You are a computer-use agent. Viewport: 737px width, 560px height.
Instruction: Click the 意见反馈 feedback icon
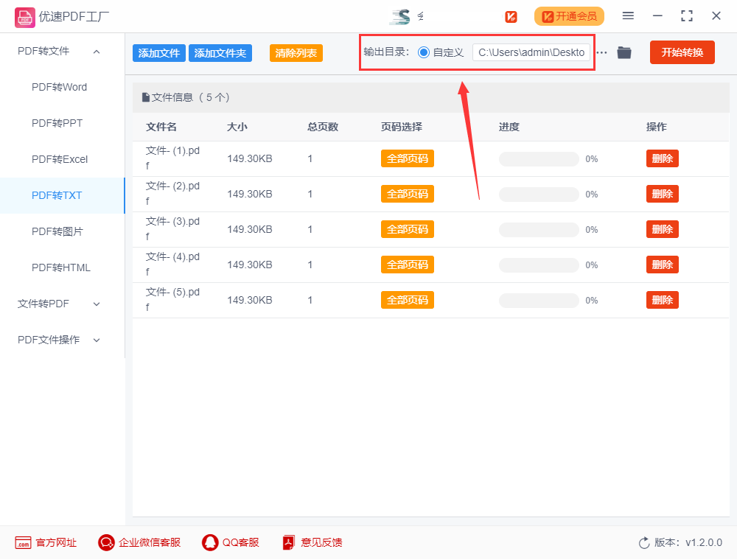(289, 542)
